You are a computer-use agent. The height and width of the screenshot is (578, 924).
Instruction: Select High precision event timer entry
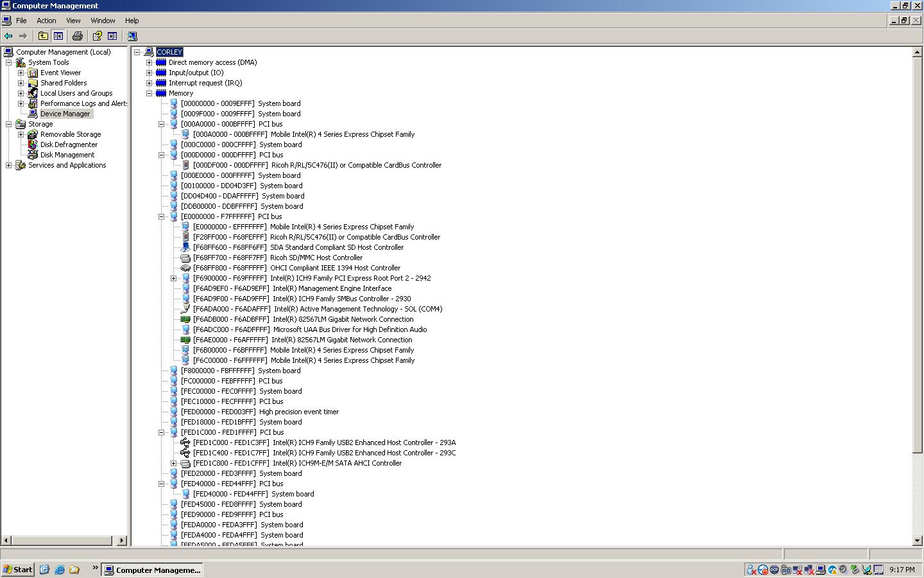coord(260,412)
